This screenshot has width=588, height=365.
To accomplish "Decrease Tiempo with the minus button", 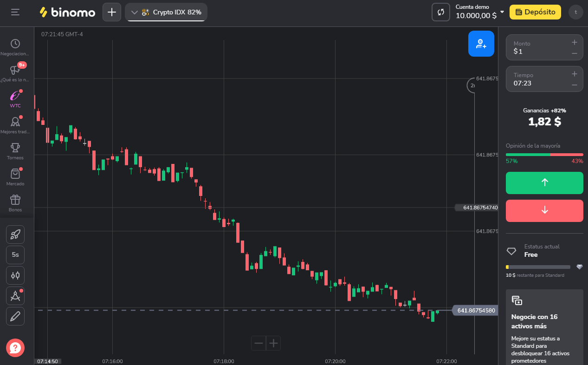I will [x=575, y=85].
